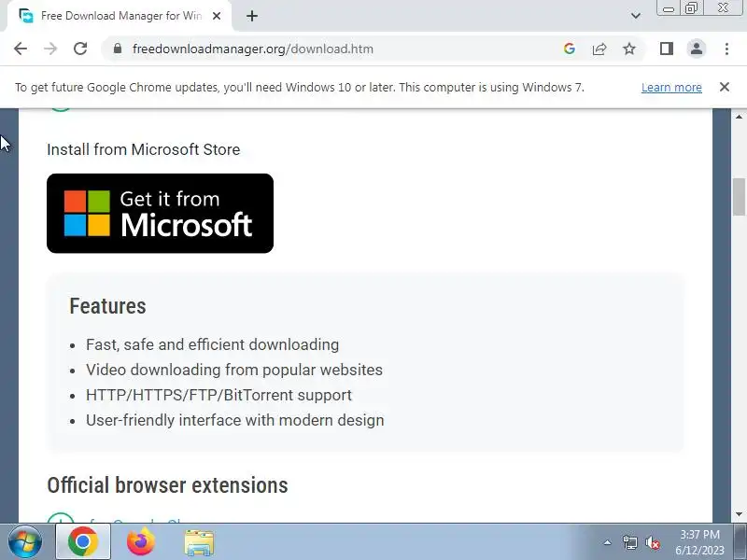Reload the current page
The height and width of the screenshot is (560, 747).
pos(80,49)
